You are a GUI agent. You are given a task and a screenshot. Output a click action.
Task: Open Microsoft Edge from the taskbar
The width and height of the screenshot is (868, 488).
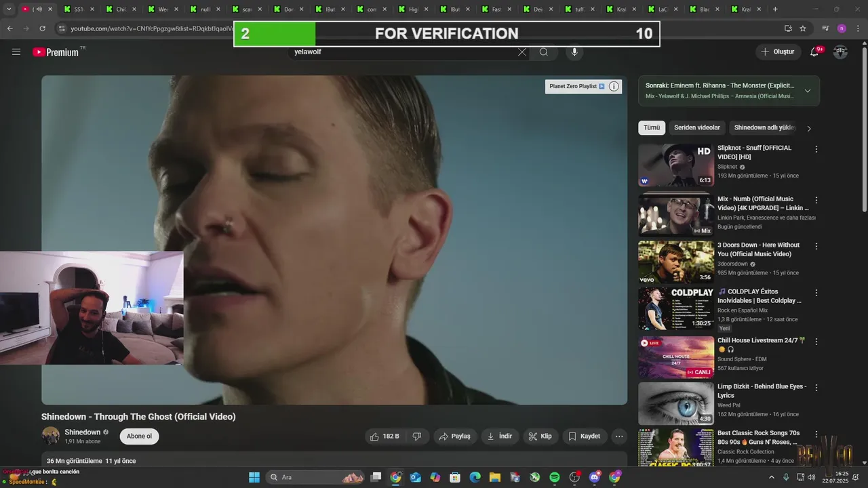[x=475, y=477]
